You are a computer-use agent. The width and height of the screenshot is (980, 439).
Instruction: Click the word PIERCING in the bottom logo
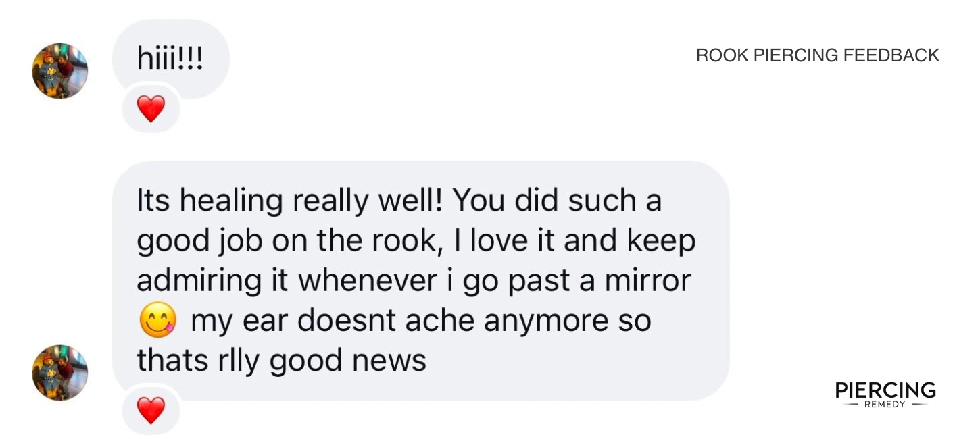point(885,390)
